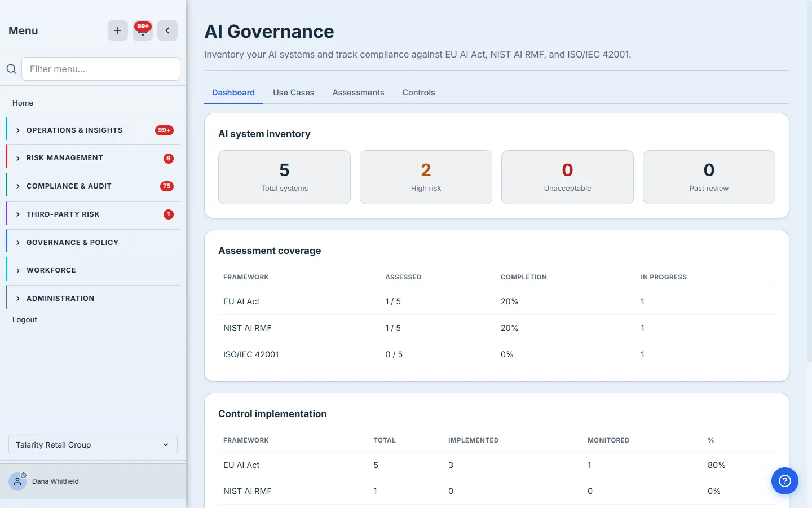Click the 75 badge on Compliance & Audit
The height and width of the screenshot is (508, 812).
[x=166, y=186]
